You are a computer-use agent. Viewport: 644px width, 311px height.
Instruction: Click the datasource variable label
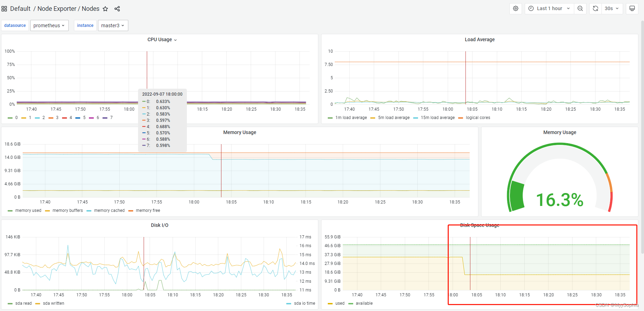(15, 25)
